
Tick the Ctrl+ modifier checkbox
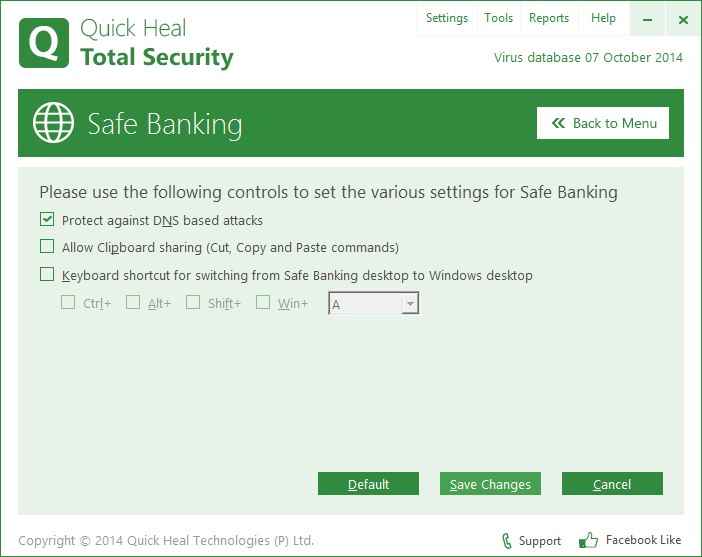click(68, 302)
